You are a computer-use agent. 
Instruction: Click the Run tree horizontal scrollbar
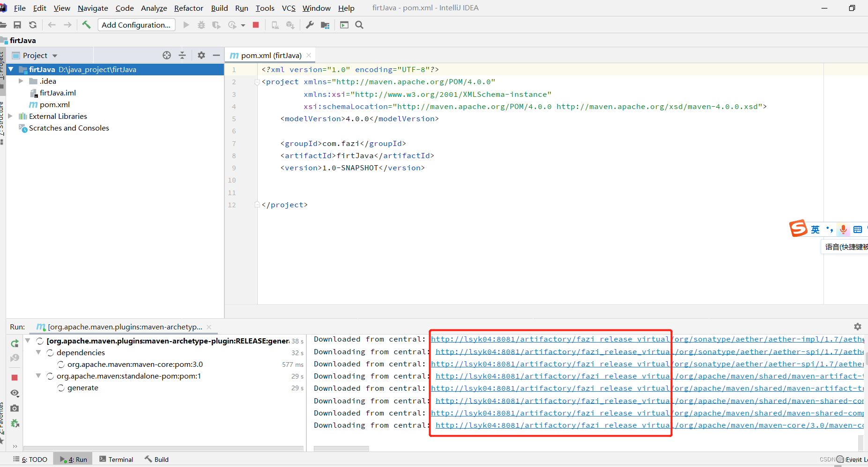(163, 449)
